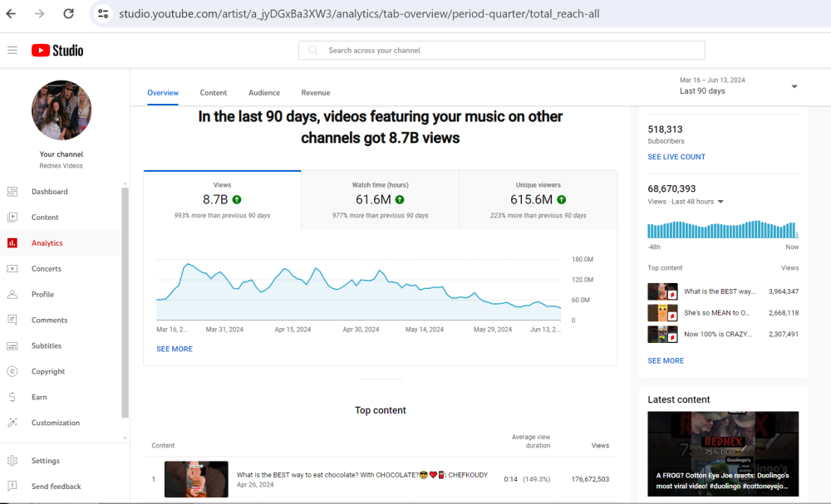831x504 pixels.
Task: Click the Profile person icon
Action: point(12,295)
